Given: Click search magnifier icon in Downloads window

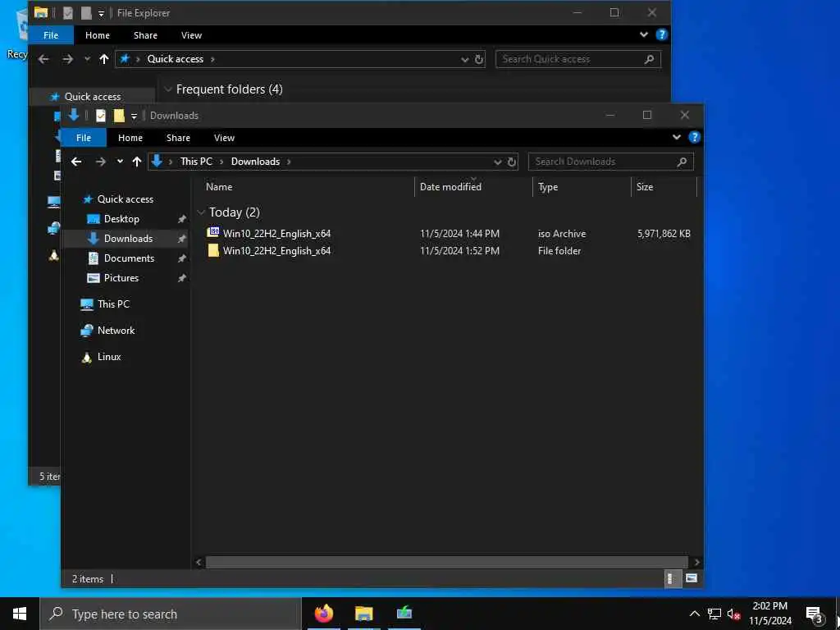Looking at the screenshot, I should click(682, 162).
